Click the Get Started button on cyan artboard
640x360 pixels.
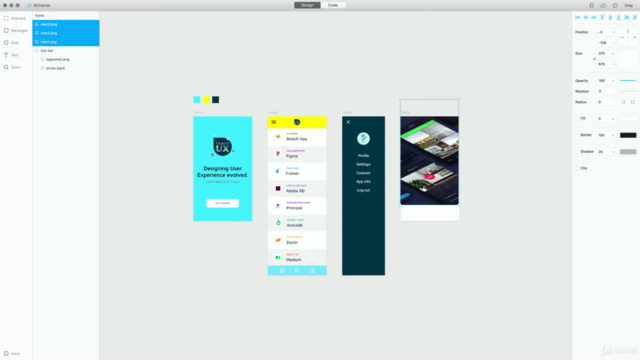click(222, 203)
